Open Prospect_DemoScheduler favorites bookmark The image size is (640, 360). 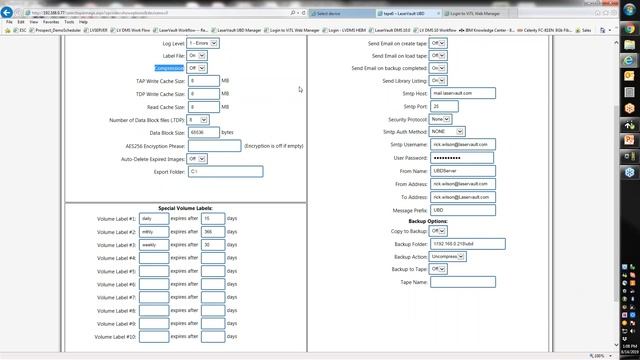[55, 30]
